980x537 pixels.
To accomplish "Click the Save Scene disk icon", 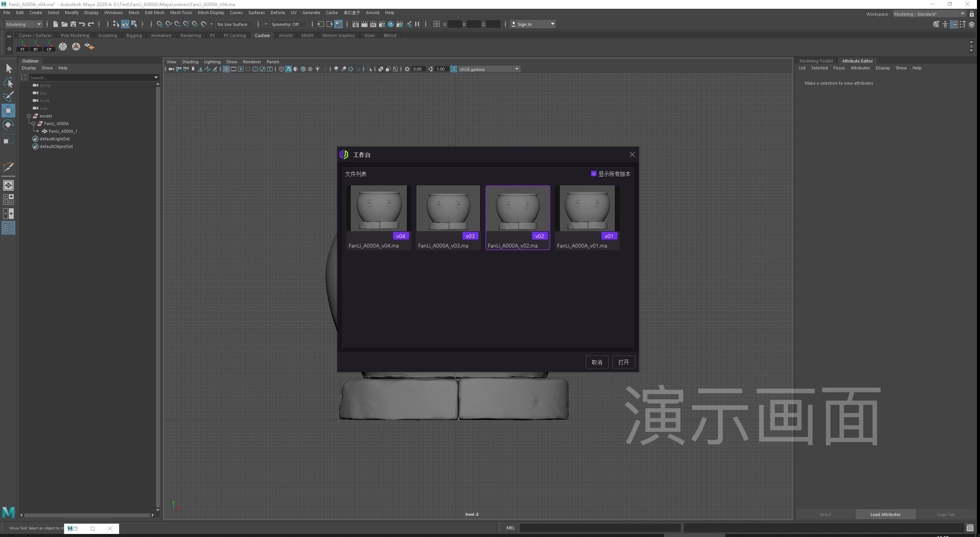I will pyautogui.click(x=73, y=24).
